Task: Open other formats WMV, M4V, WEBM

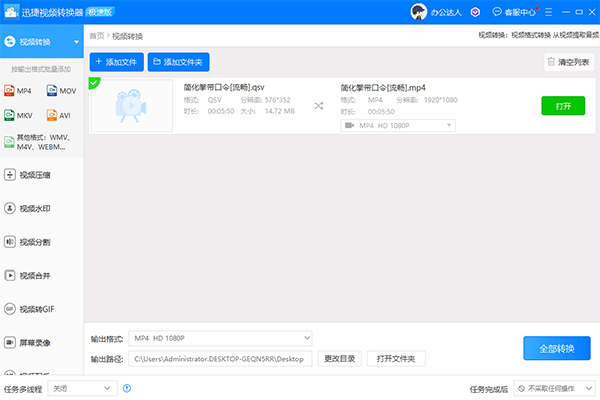Action: 37,142
